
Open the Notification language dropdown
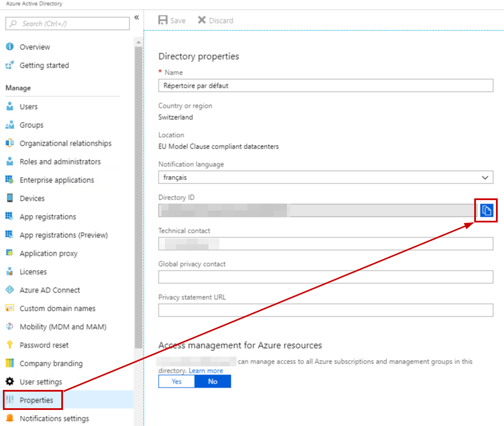326,177
